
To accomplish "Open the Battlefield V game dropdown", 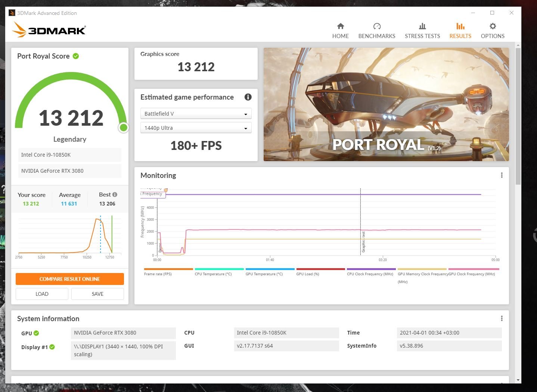I will [196, 113].
